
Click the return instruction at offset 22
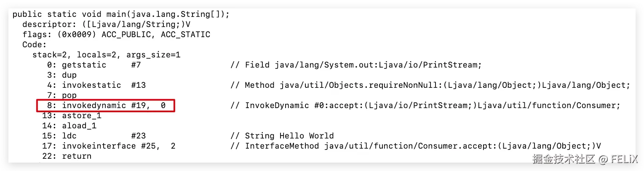click(x=67, y=156)
